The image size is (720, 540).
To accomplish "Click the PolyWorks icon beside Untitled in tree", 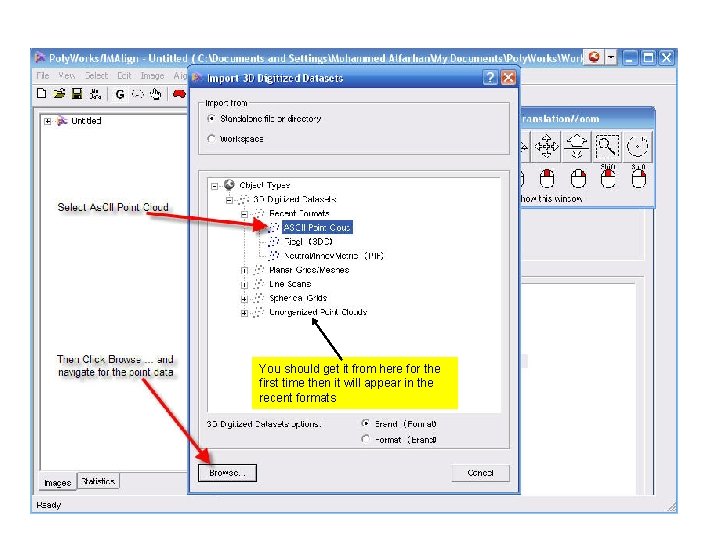I will pos(62,121).
